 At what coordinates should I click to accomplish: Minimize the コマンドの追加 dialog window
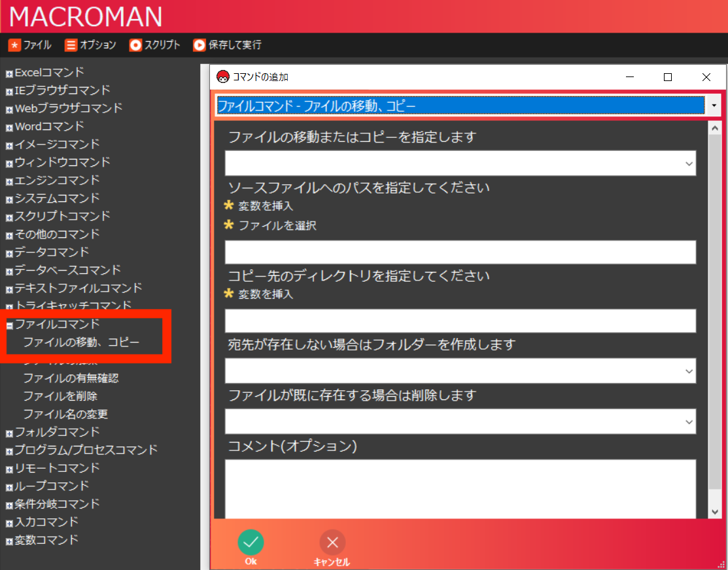click(x=630, y=77)
